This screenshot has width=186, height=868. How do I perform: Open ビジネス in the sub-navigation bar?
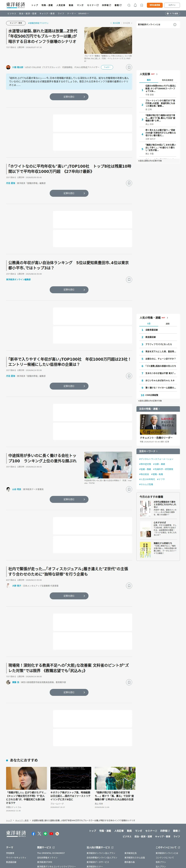click(x=12, y=13)
